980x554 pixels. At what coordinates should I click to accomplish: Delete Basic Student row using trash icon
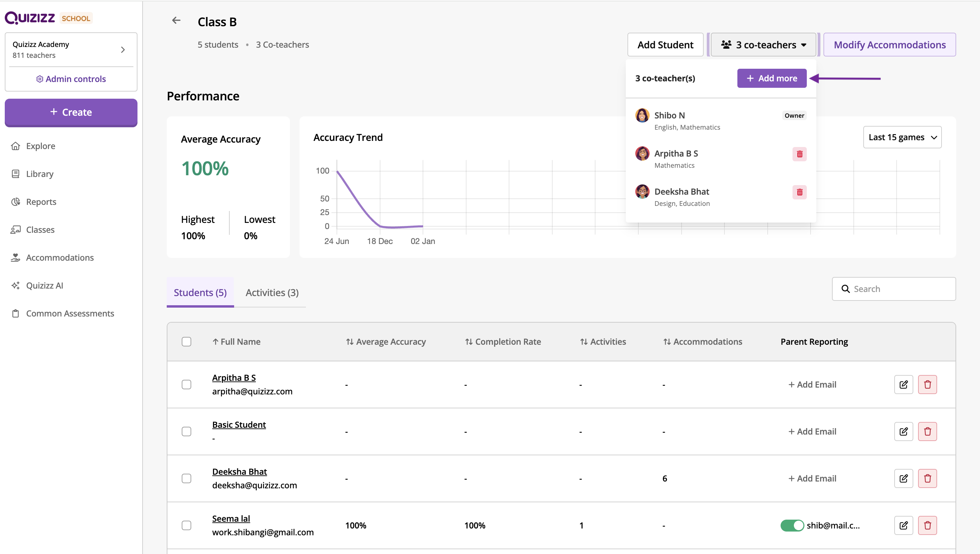[x=927, y=431]
